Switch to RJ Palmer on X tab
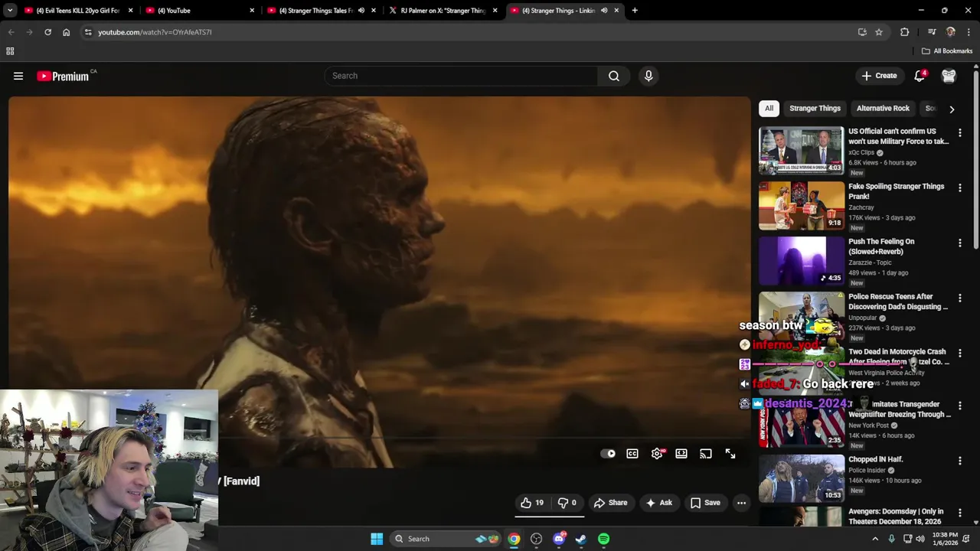This screenshot has width=980, height=551. coord(443,11)
